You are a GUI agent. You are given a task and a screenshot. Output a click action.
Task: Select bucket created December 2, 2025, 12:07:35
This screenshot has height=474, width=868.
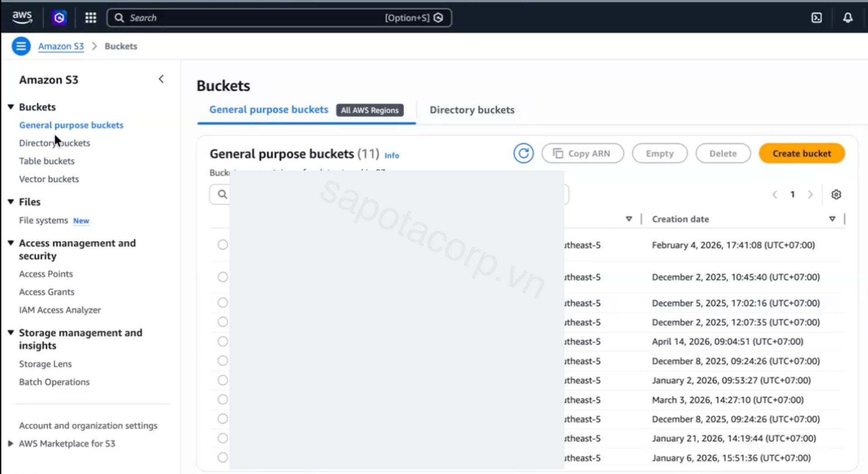(x=222, y=322)
